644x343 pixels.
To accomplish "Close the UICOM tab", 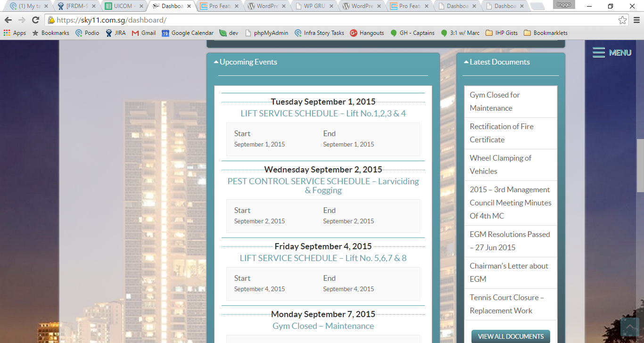I will coord(141,7).
